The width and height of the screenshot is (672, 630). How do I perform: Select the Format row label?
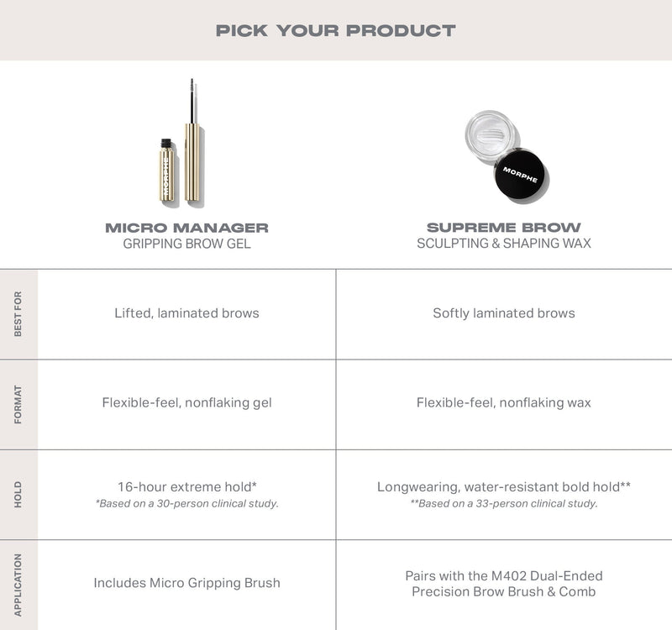18,404
